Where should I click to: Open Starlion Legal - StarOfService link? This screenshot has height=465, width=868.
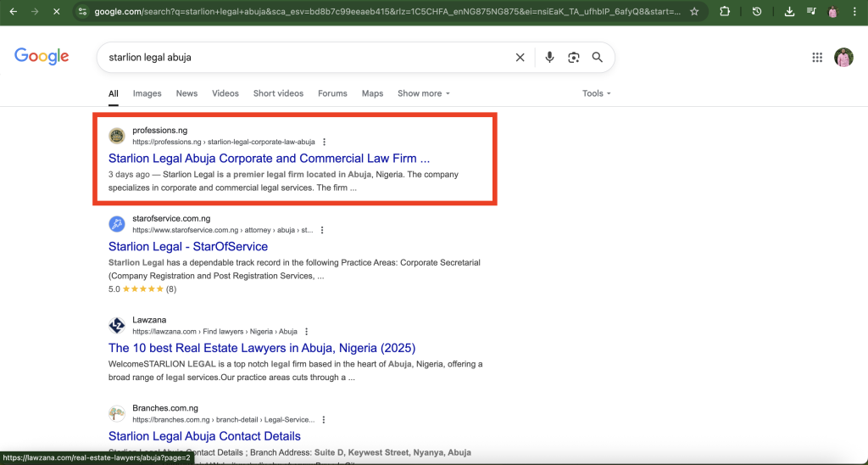[188, 247]
